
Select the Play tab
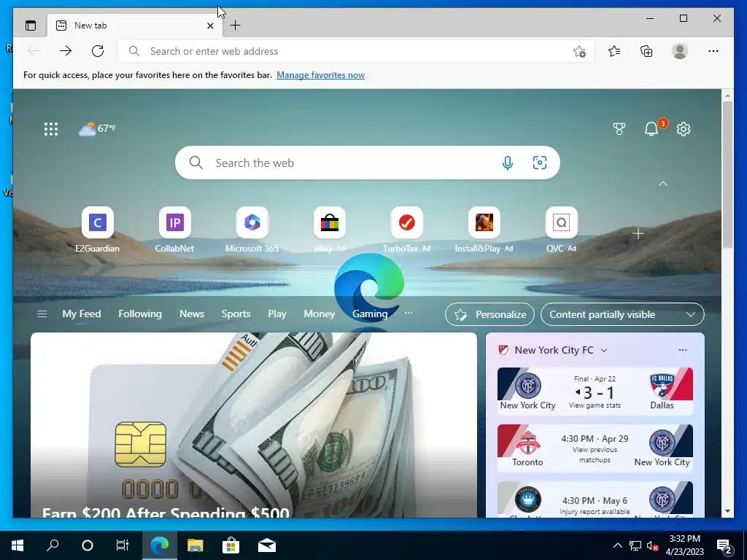click(276, 314)
